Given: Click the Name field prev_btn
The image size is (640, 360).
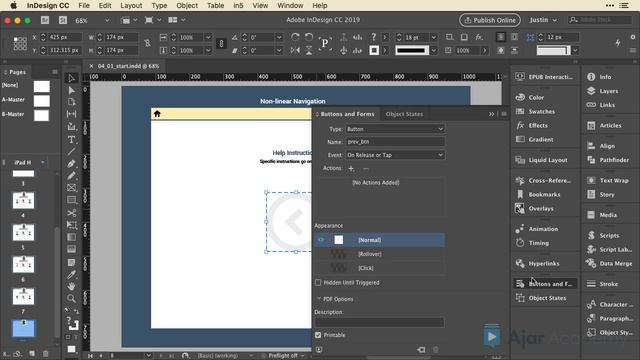Looking at the screenshot, I should pos(395,142).
